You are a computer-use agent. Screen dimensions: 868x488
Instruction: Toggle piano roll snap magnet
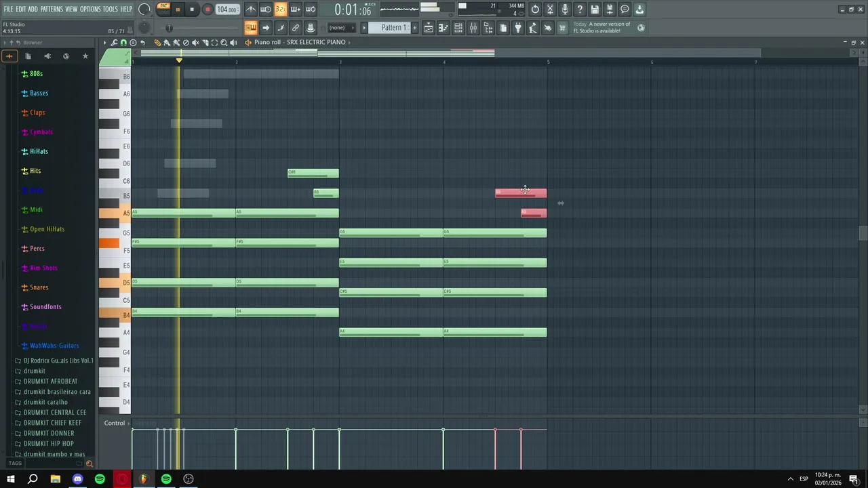pyautogui.click(x=123, y=42)
